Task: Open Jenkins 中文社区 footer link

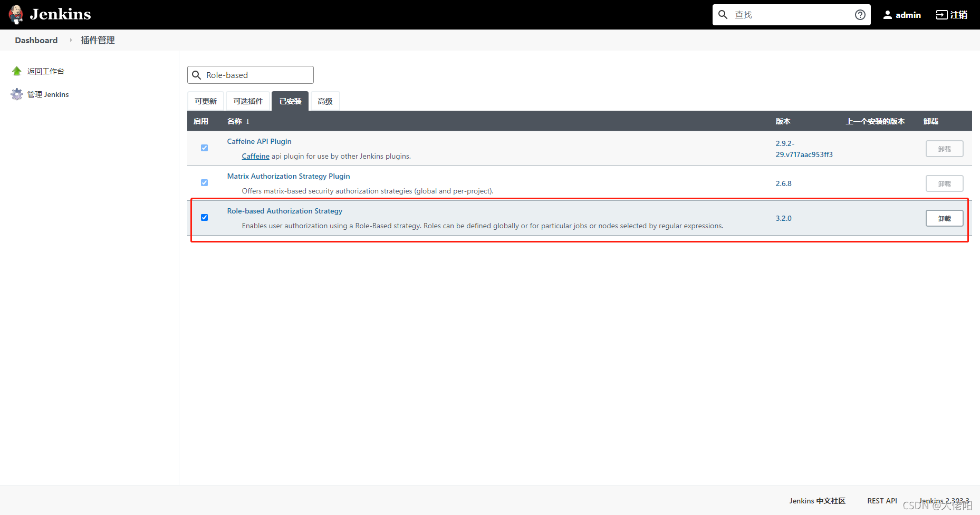Action: (x=818, y=501)
